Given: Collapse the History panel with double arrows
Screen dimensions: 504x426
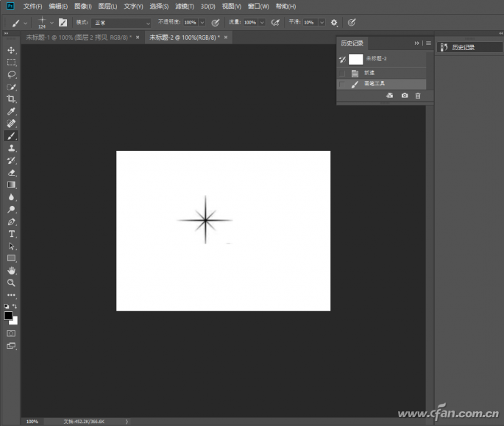Looking at the screenshot, I should 417,43.
